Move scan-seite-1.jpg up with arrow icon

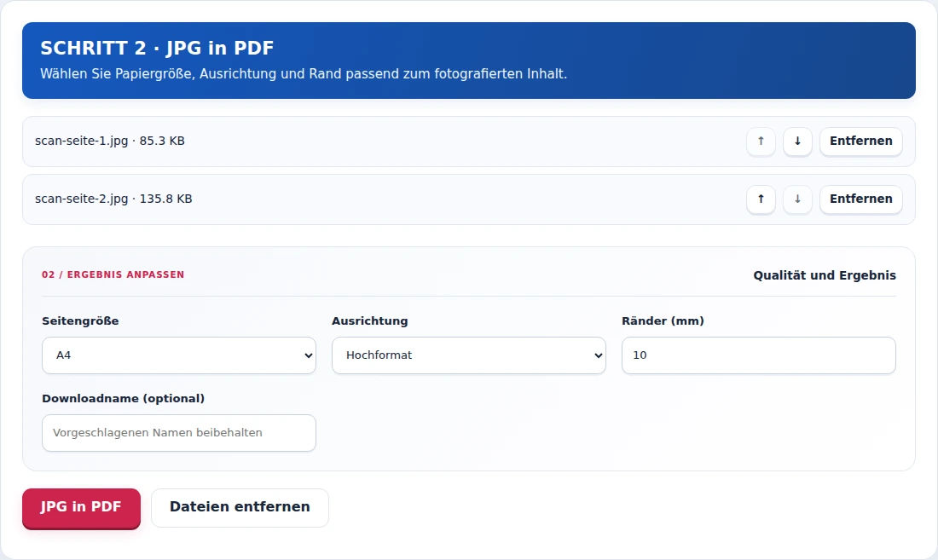pos(761,141)
